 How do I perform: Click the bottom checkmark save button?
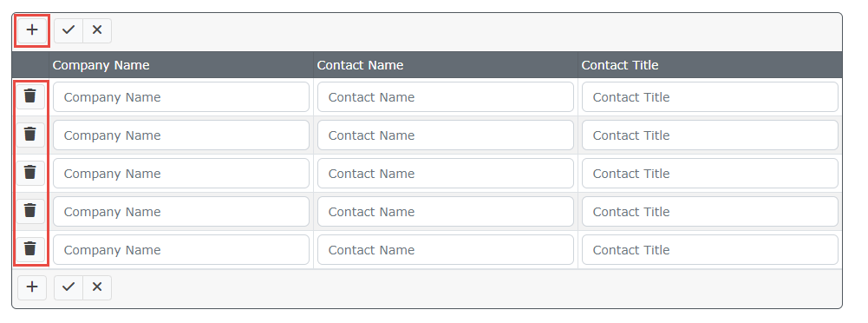[x=69, y=287]
